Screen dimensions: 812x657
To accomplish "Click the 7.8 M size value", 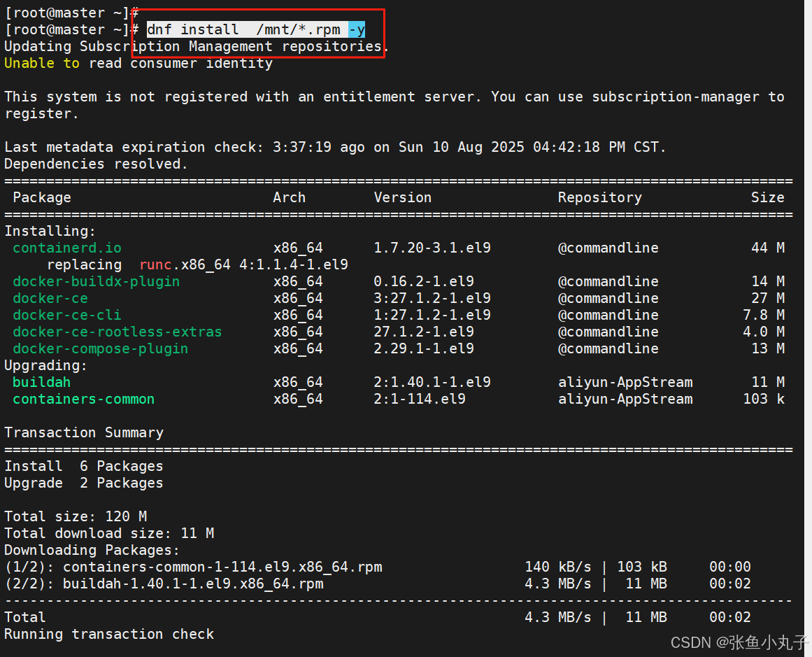I will [764, 315].
